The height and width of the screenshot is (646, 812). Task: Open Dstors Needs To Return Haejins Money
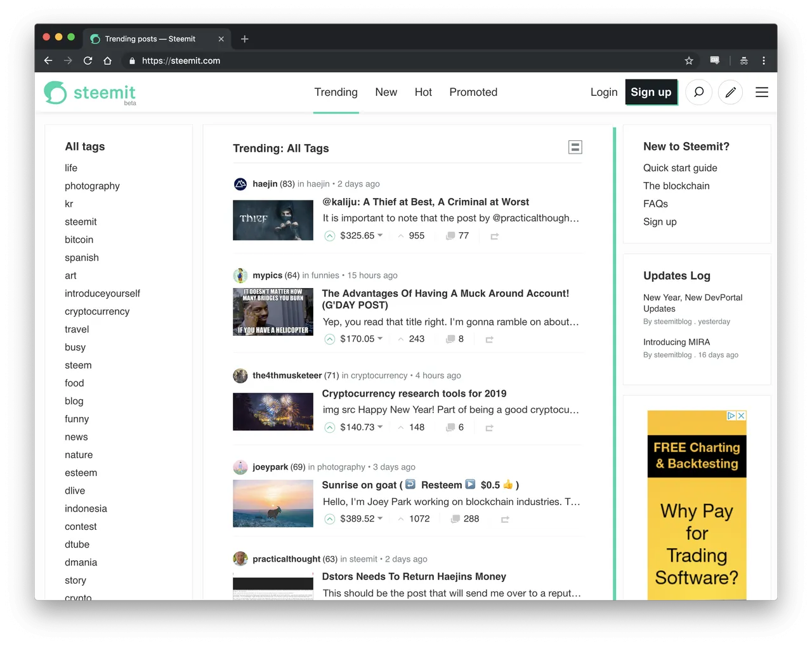tap(414, 577)
